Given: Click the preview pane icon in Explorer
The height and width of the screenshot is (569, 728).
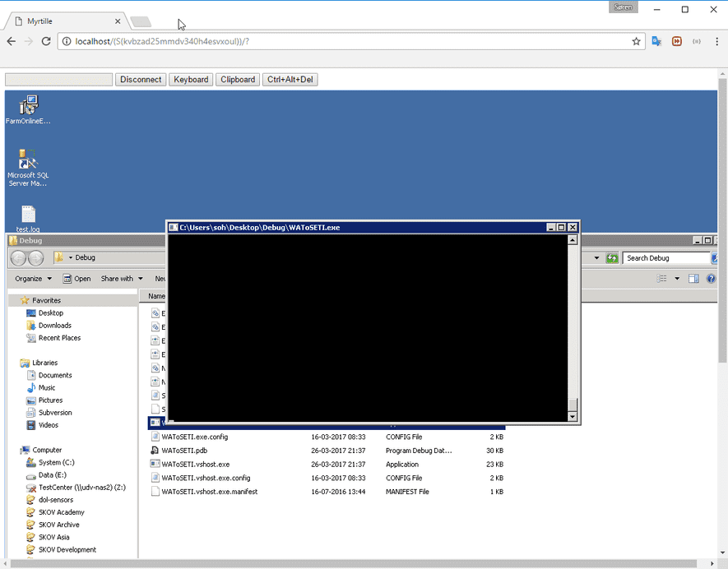Looking at the screenshot, I should (693, 278).
